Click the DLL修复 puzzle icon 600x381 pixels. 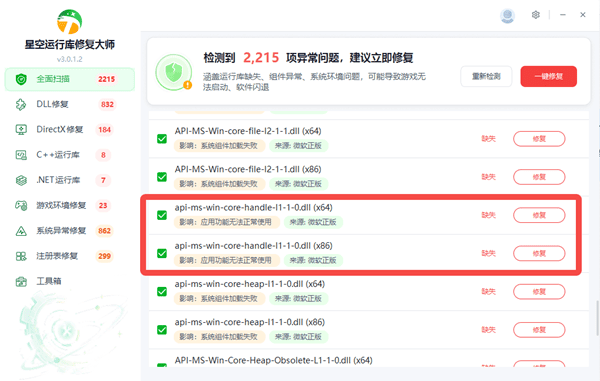click(x=21, y=104)
